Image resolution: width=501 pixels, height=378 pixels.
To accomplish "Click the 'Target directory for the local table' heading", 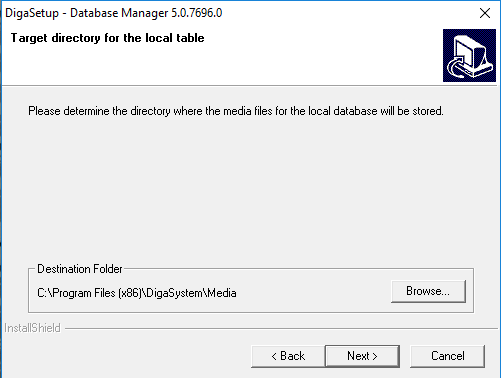I will click(x=107, y=38).
